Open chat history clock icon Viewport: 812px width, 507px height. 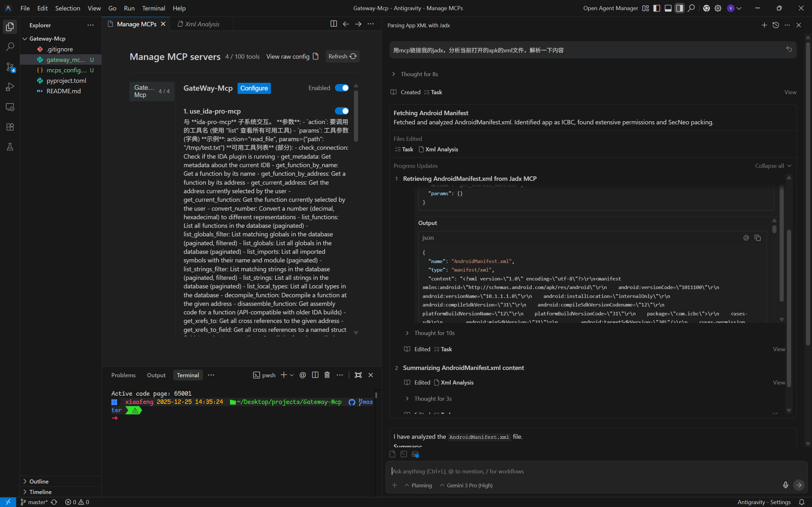click(776, 25)
